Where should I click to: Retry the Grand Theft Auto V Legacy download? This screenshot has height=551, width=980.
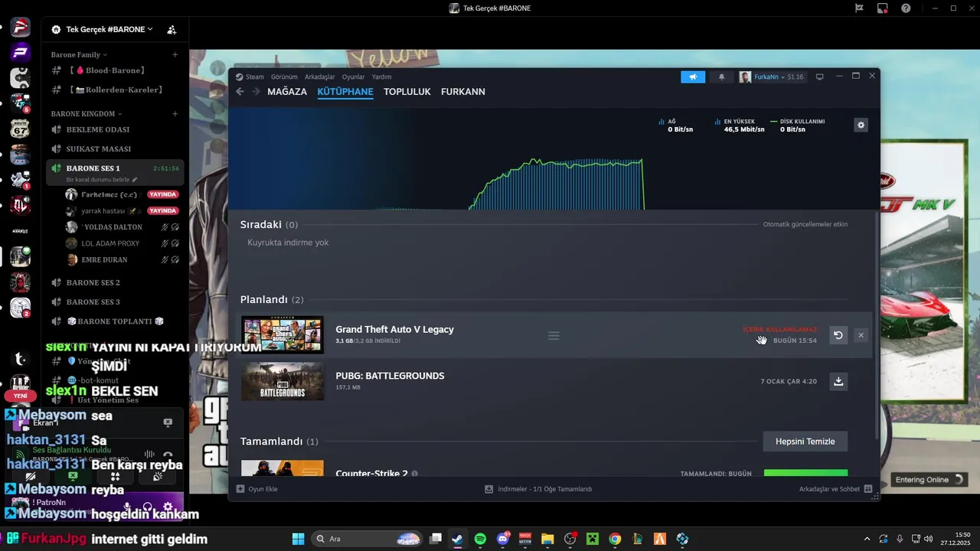838,335
